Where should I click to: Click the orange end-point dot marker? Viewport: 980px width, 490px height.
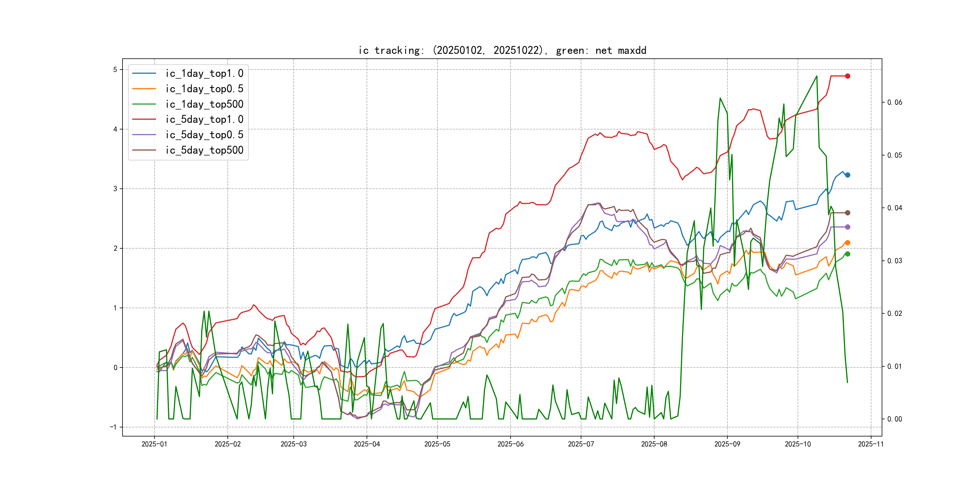pos(847,243)
